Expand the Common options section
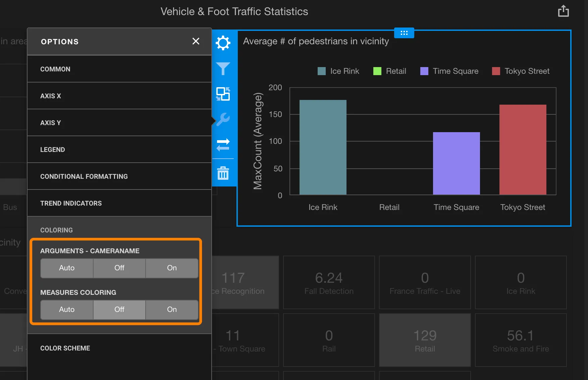The height and width of the screenshot is (380, 588). (119, 69)
